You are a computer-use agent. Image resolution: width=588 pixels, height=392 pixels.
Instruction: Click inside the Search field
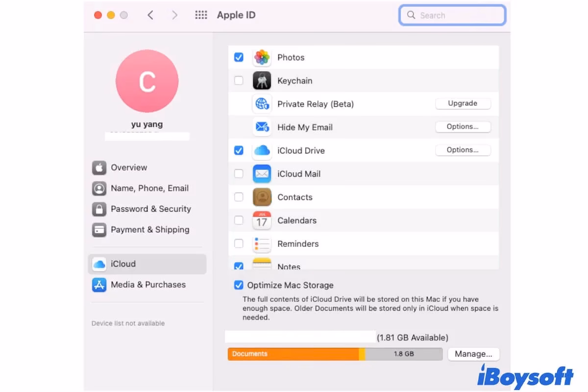click(451, 15)
